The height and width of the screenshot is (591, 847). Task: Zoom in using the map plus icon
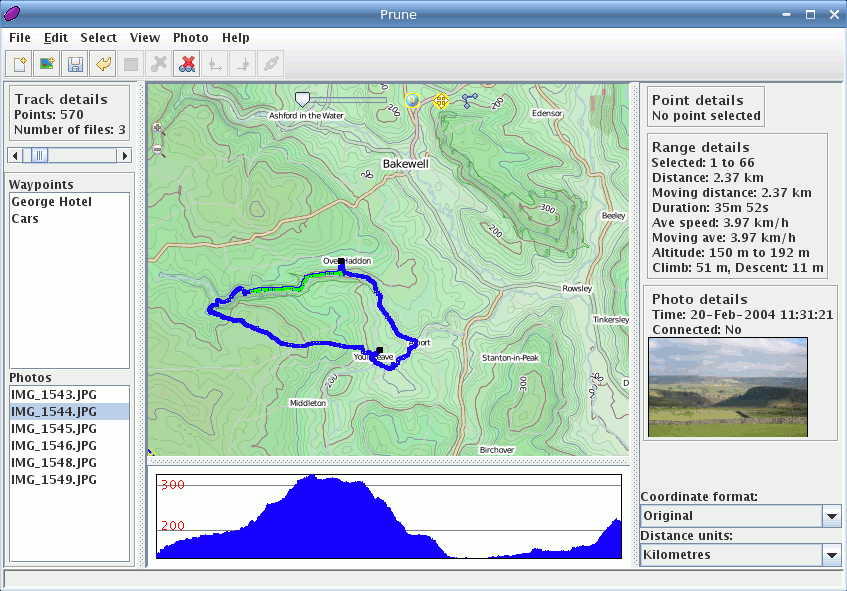157,128
